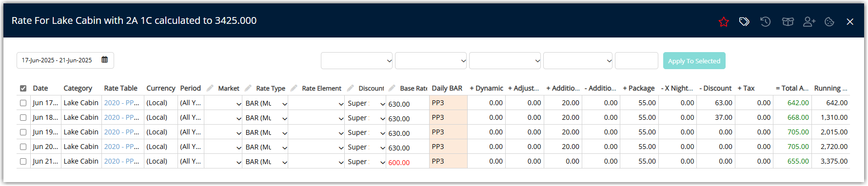
Task: Open the 2020 - PP rate table link for Jun 19
Action: click(121, 132)
